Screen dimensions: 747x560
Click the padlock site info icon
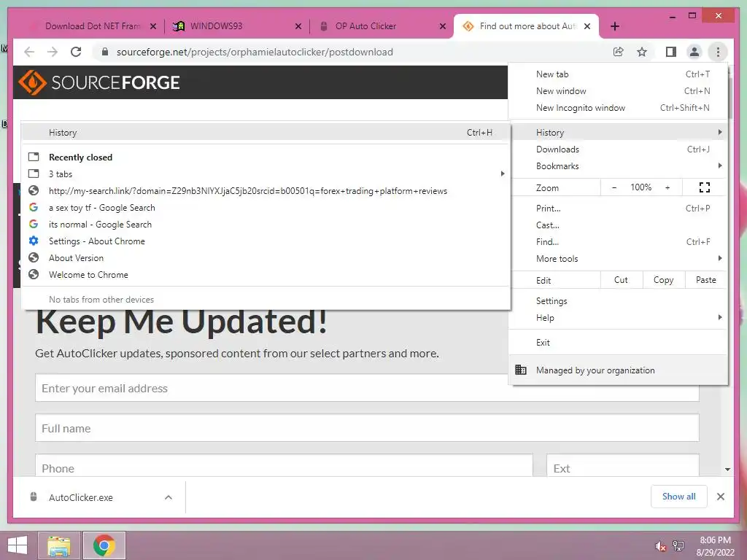(105, 52)
